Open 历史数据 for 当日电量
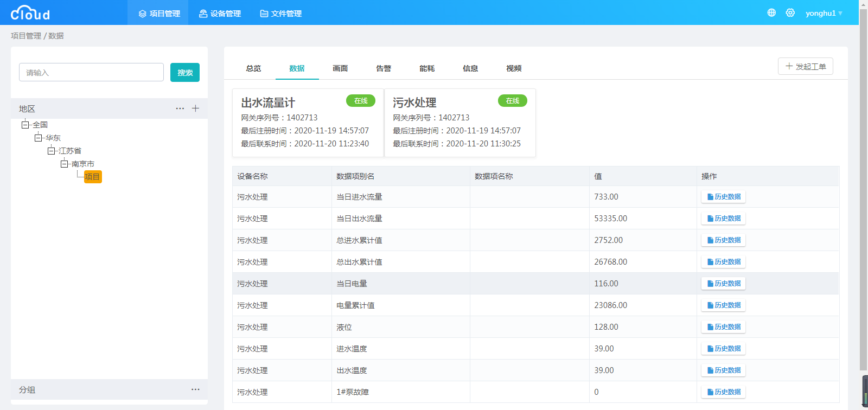Viewport: 868px width, 410px height. click(724, 284)
